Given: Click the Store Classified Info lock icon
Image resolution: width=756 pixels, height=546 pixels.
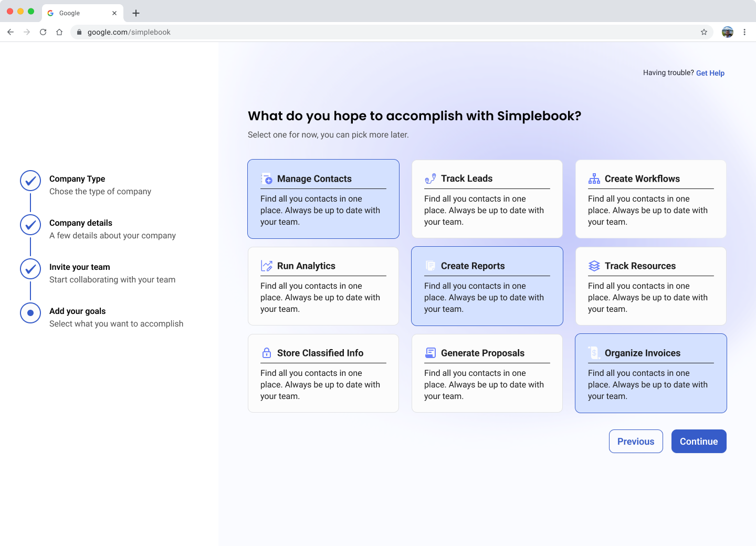Looking at the screenshot, I should 267,353.
